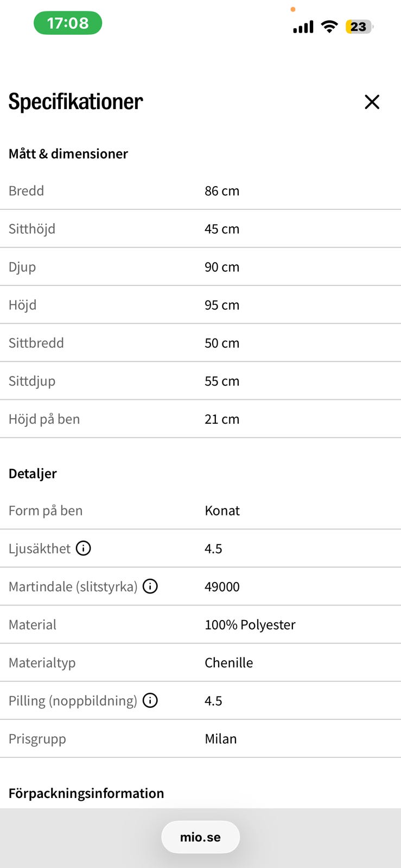This screenshot has width=401, height=868.
Task: Show info for Pilling (noppbildning)
Action: click(x=150, y=700)
